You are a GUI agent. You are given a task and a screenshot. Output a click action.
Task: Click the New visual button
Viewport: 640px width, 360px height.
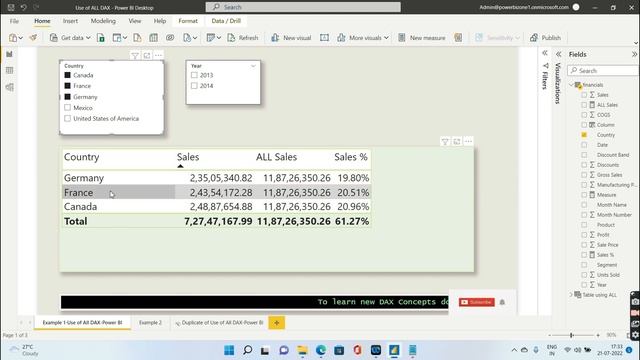pos(291,38)
